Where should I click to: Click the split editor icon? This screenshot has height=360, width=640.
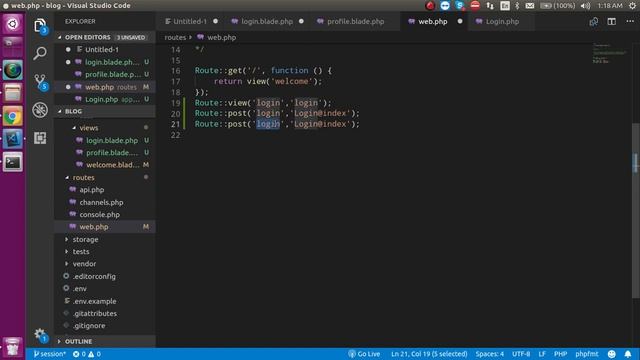pos(611,22)
